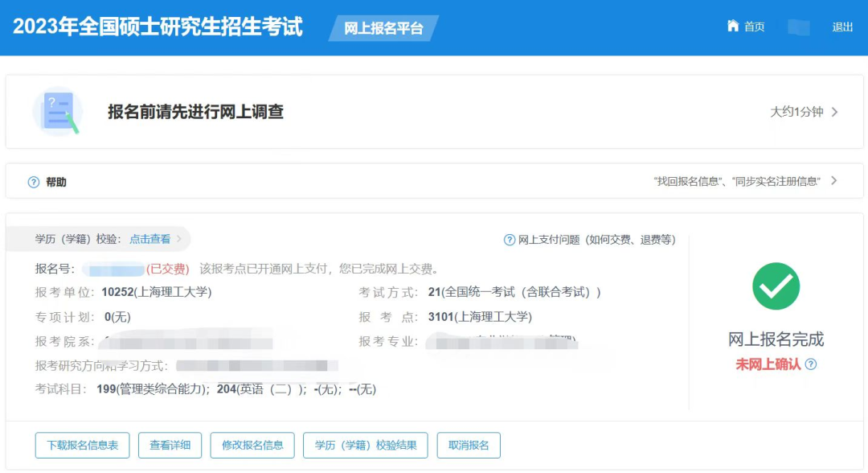Screen dimensions: 868x473
Task: Open the 网上报名平台 tab in the header
Action: [x=383, y=28]
